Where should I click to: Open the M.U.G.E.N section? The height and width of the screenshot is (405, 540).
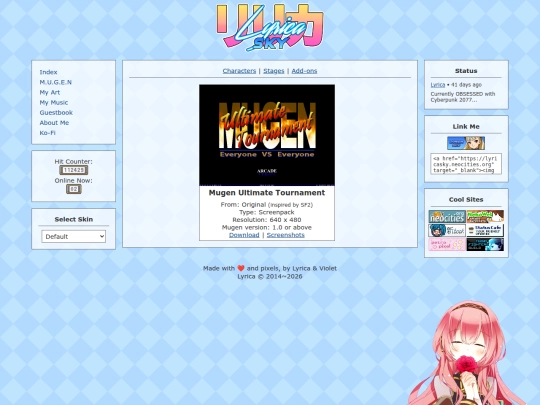click(55, 82)
